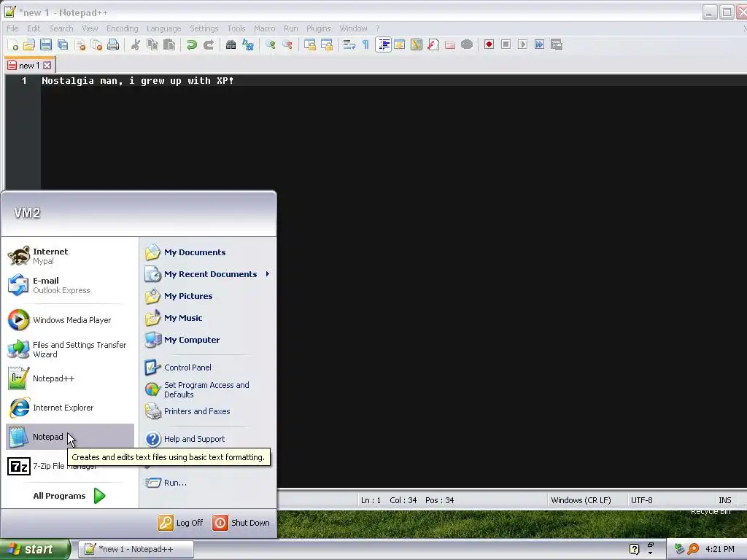Open Folder as Workspace toolbar icon
The width and height of the screenshot is (747, 560).
click(x=449, y=44)
